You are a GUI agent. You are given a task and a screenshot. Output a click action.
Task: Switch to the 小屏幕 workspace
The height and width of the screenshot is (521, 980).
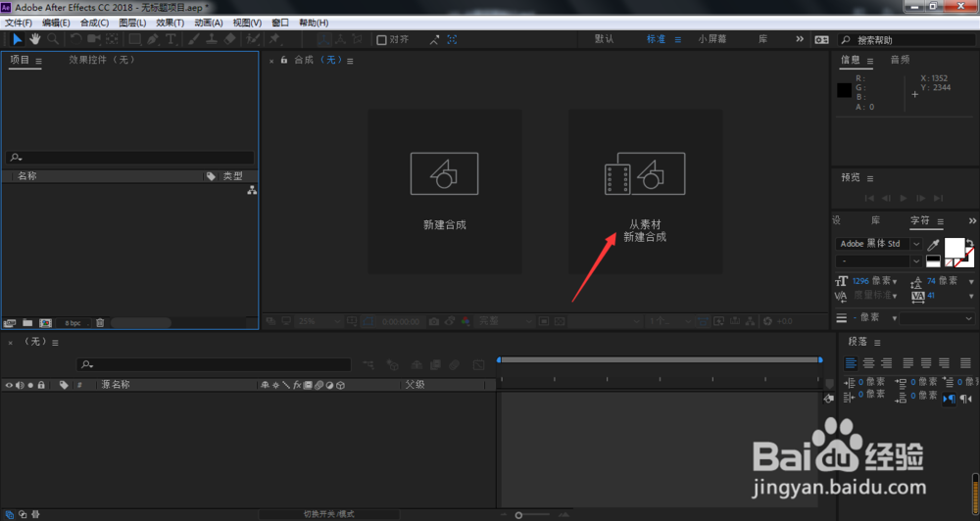coord(712,39)
